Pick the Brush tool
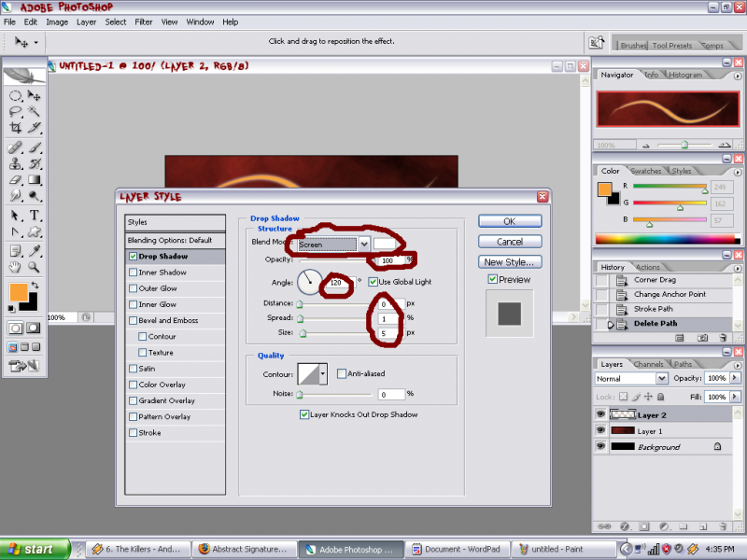747x560 pixels. (34, 147)
